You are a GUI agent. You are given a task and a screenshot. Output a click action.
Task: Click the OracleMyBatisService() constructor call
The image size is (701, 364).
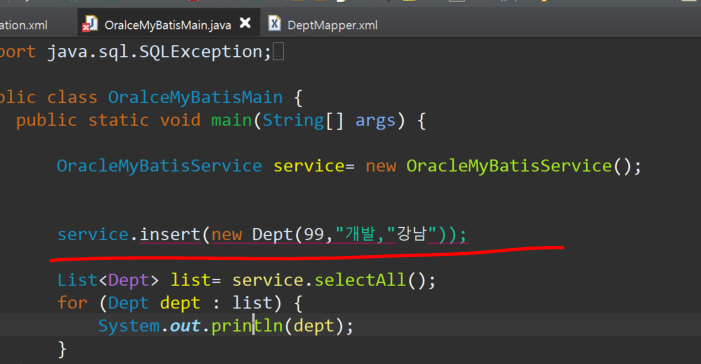tap(519, 166)
